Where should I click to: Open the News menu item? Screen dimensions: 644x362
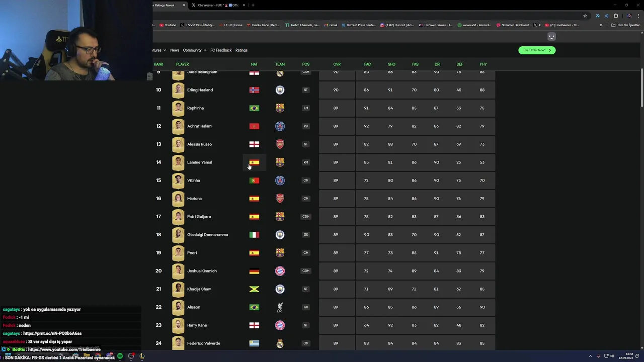175,50
